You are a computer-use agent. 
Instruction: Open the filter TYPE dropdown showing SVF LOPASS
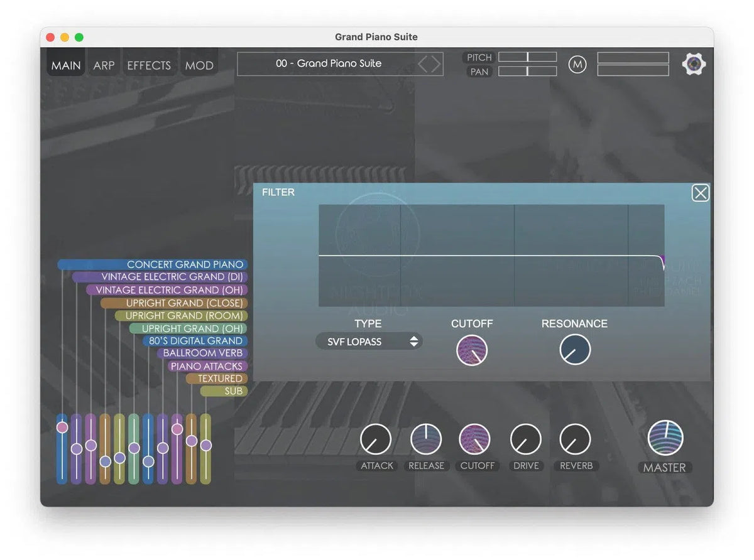[369, 341]
